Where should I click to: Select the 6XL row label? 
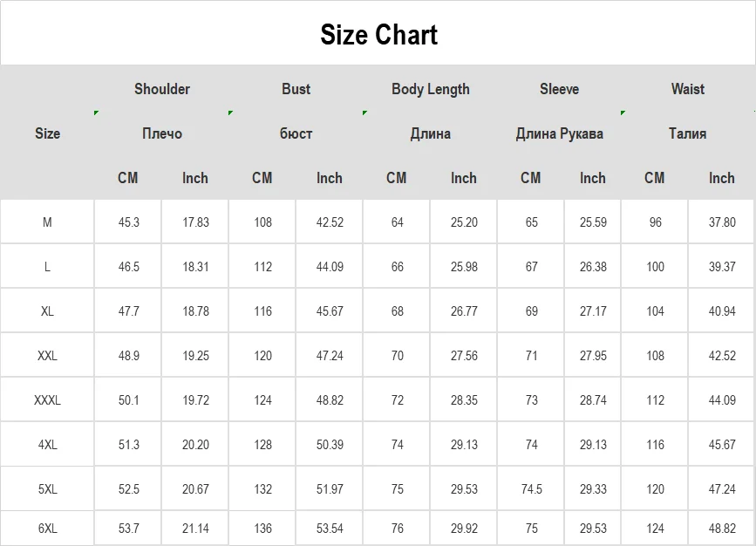[47, 529]
